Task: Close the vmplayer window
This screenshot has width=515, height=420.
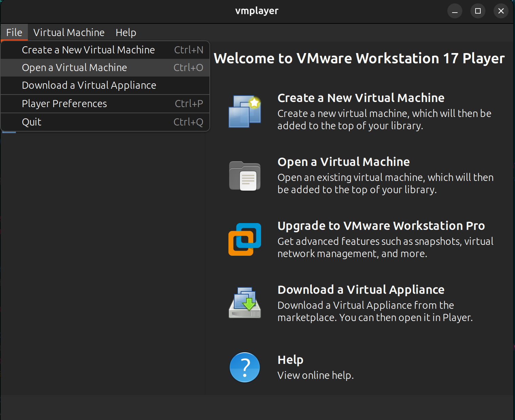Action: coord(501,11)
